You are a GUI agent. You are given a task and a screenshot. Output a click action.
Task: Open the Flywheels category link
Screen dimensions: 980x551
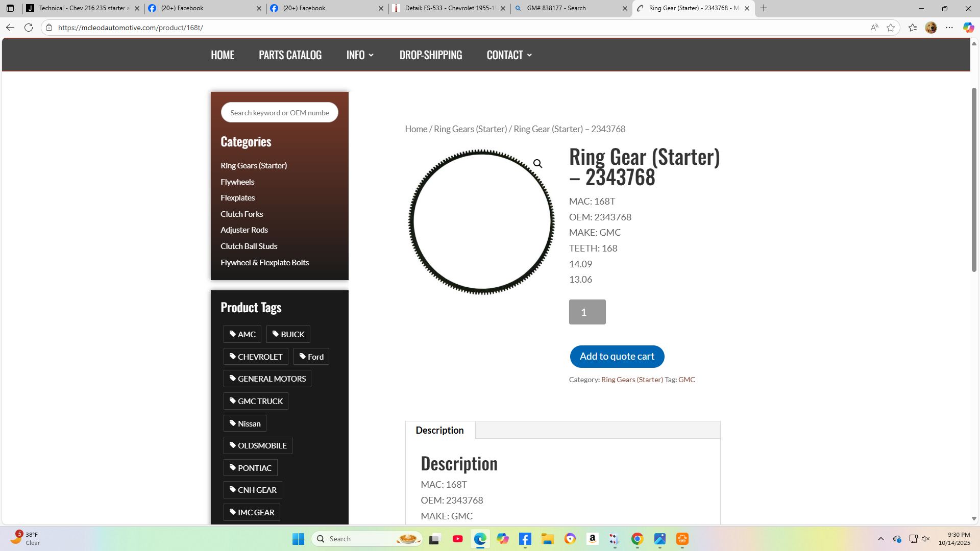click(x=237, y=182)
